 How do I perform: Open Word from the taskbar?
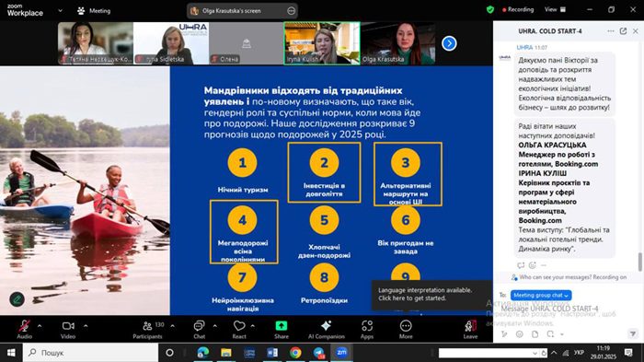pyautogui.click(x=272, y=353)
